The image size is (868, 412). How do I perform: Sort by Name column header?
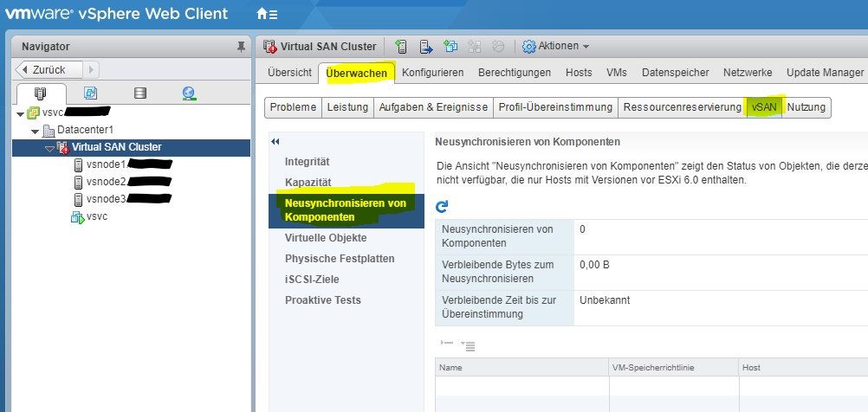coord(522,367)
